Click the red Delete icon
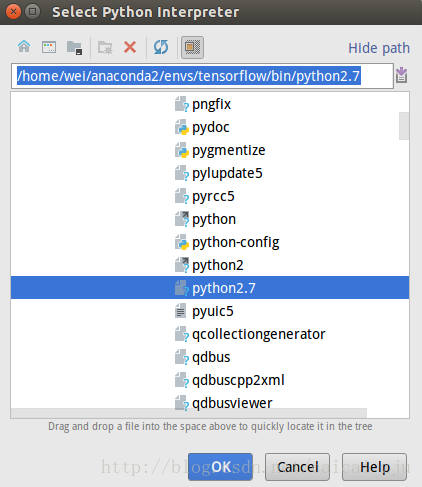Viewport: 422px width, 487px height. pyautogui.click(x=130, y=47)
